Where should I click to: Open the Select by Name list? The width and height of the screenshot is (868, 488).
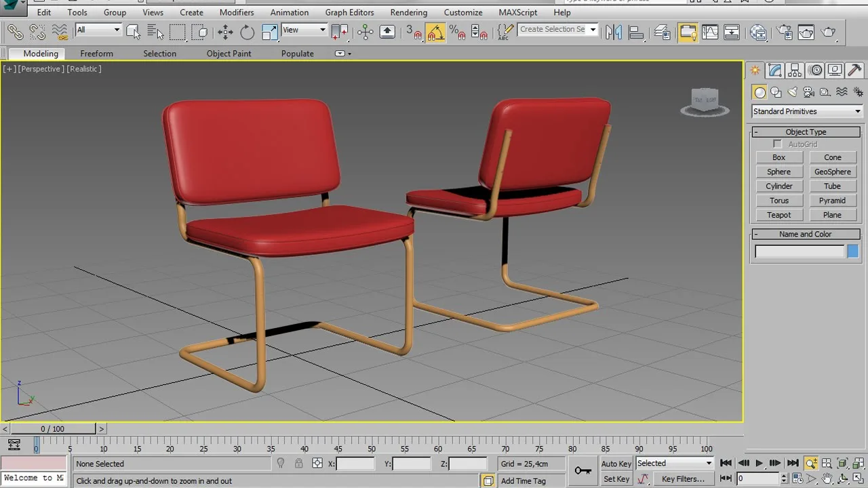coord(155,32)
